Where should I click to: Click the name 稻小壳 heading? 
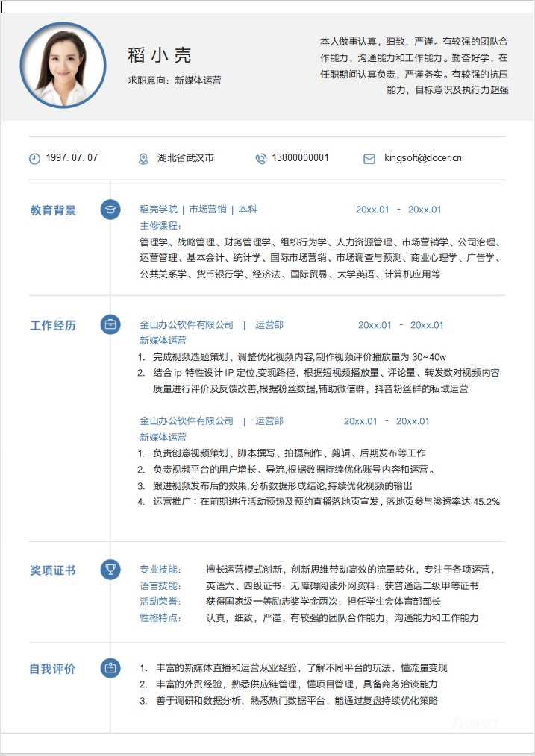coord(160,55)
